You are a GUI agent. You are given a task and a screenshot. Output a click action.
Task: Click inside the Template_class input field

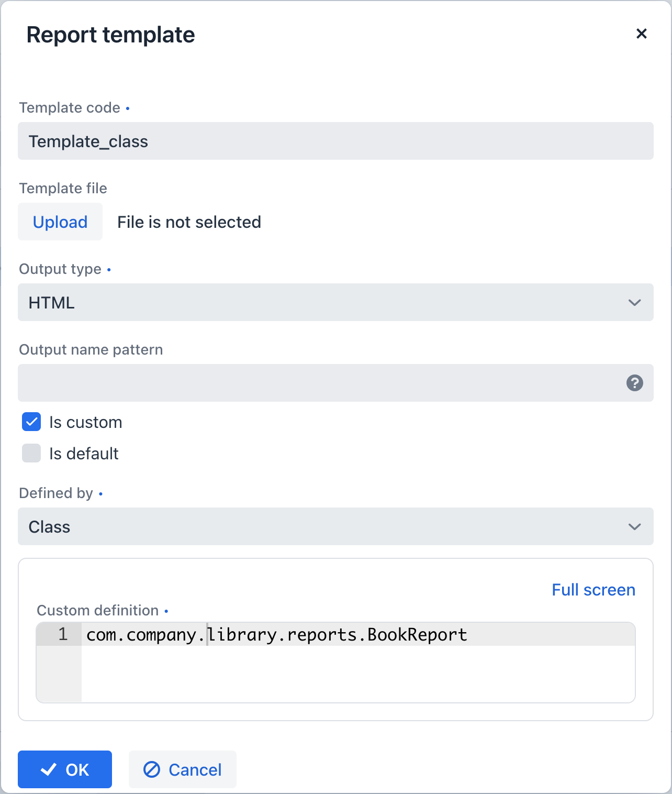pyautogui.click(x=335, y=141)
